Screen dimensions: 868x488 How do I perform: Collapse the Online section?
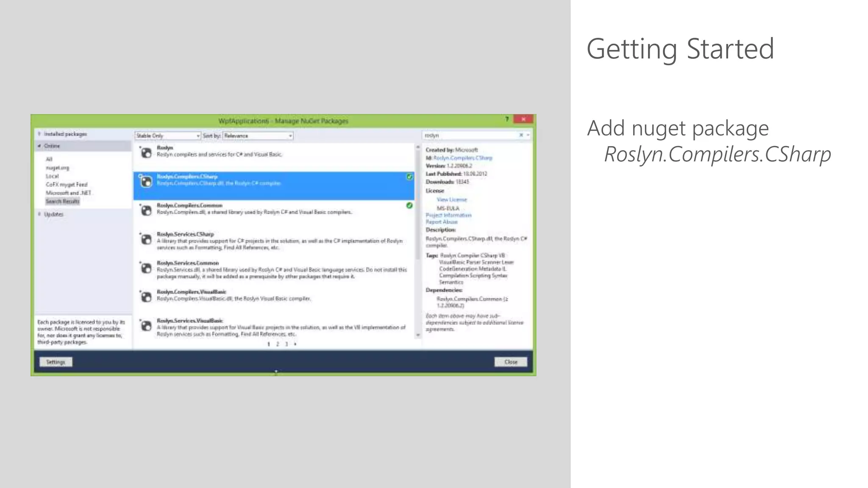[x=39, y=146]
